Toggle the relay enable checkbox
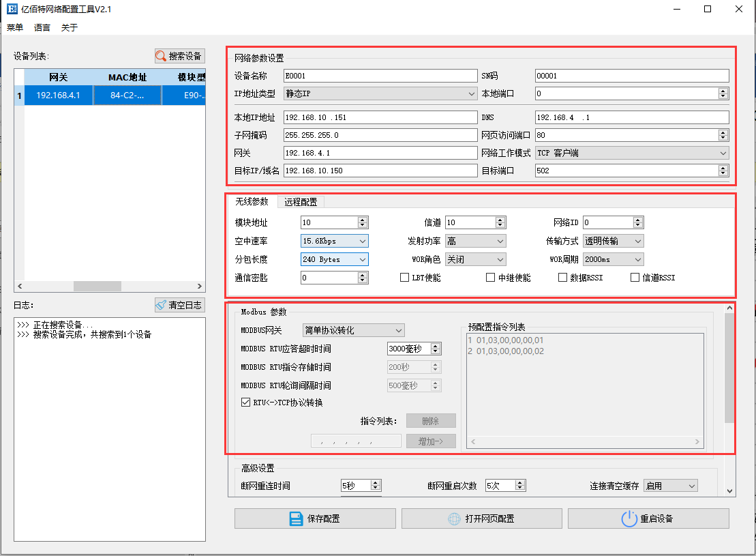The height and width of the screenshot is (556, 756). point(490,278)
